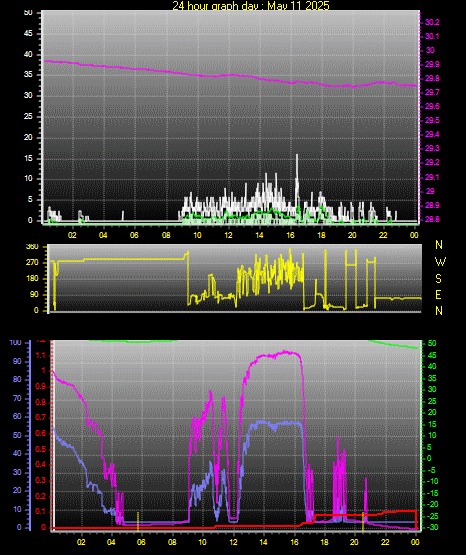Click the magenta 30.2 pressure axis label
This screenshot has height=555, width=466.
[x=432, y=22]
